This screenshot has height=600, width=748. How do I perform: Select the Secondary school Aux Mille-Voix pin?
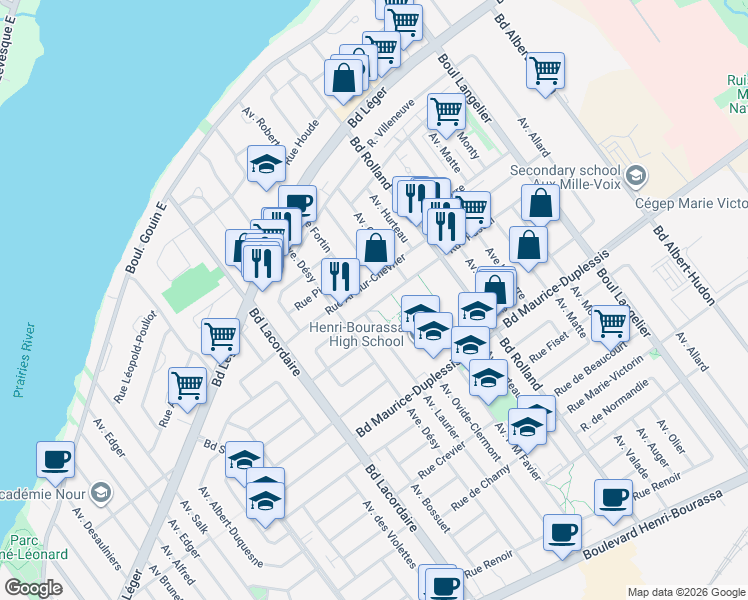(636, 176)
